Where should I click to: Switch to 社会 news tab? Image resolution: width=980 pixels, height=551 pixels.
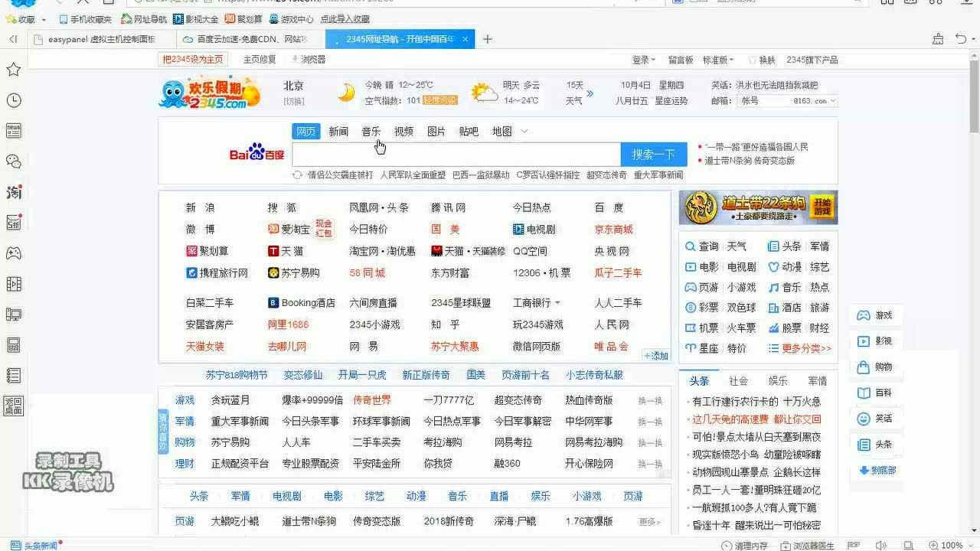pos(739,381)
